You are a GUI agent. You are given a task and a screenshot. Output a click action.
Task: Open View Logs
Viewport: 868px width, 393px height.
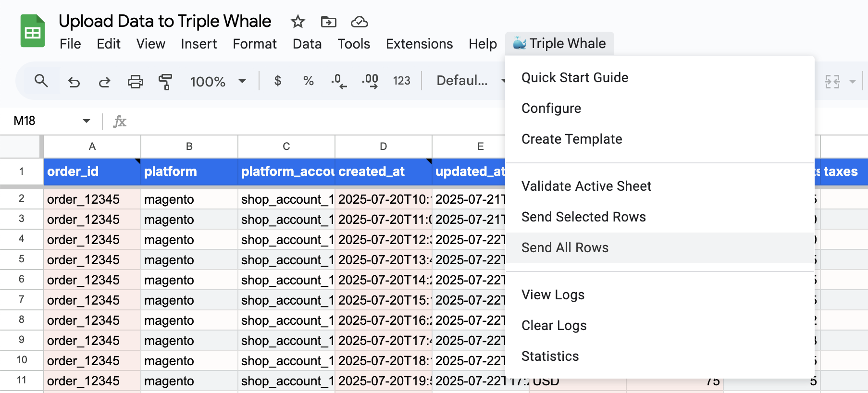(x=660, y=295)
